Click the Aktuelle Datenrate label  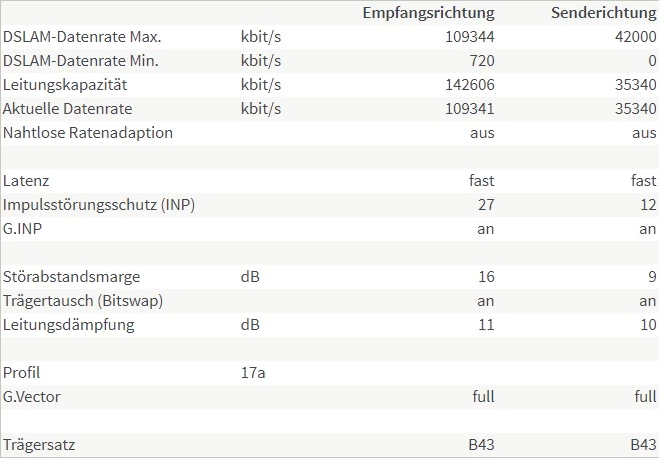point(68,109)
